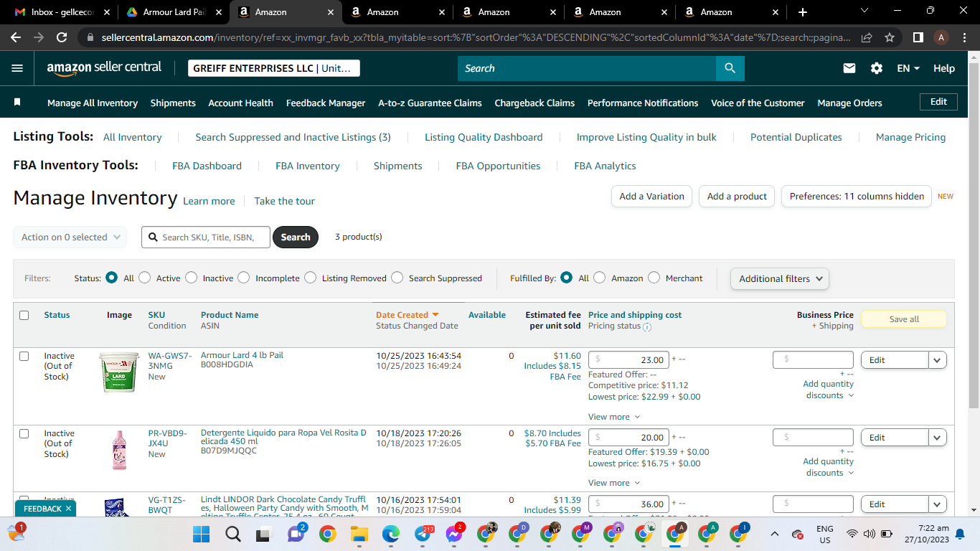
Task: Select the Amazon fulfilled-by radio button
Action: point(600,278)
